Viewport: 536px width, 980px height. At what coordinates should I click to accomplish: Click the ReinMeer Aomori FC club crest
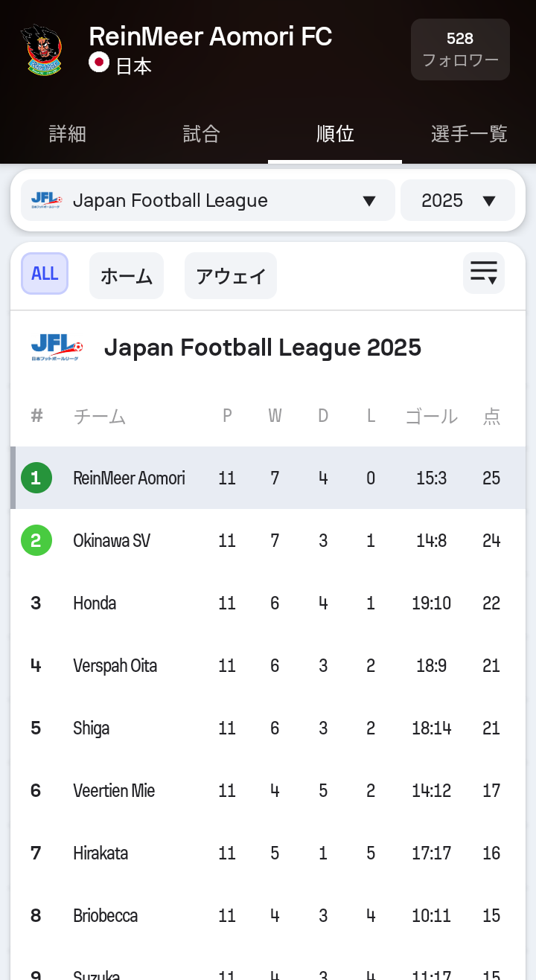click(x=40, y=49)
